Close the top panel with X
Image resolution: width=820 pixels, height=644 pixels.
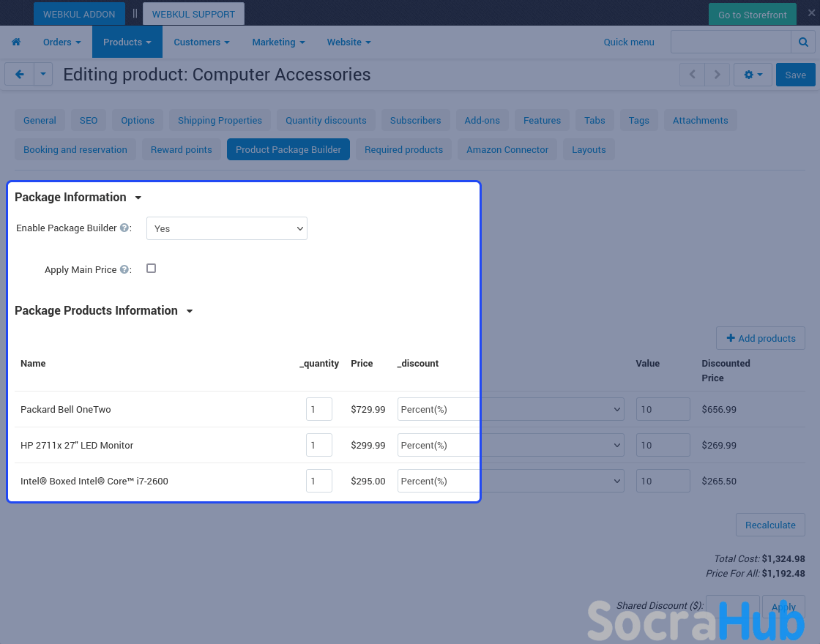[x=811, y=12]
